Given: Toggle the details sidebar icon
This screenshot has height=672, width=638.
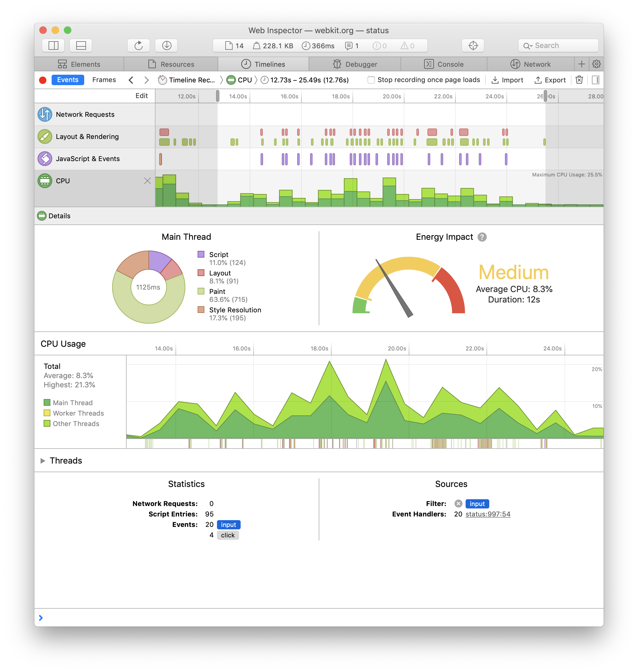Looking at the screenshot, I should click(x=595, y=80).
